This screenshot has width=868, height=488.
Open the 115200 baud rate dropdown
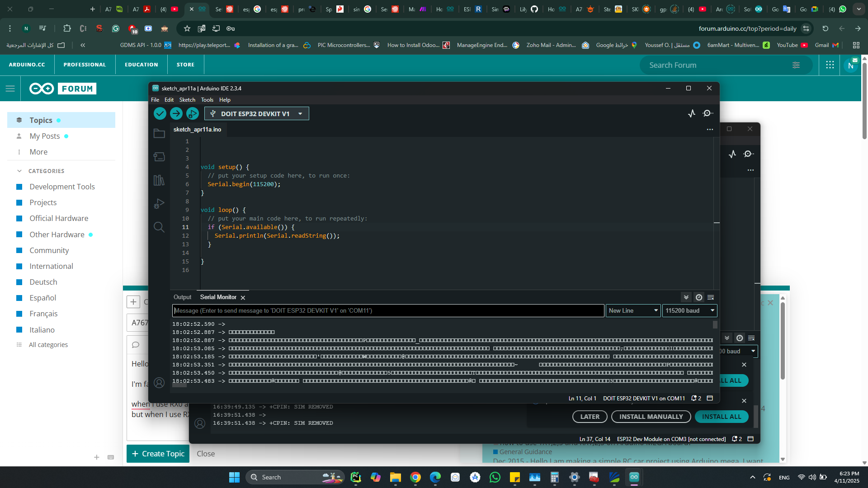click(689, 310)
